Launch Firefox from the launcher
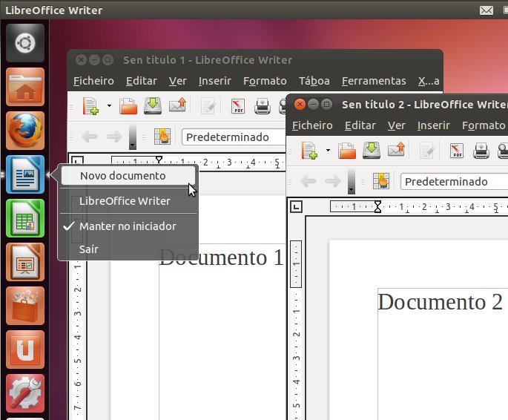508x420 pixels. pos(25,131)
